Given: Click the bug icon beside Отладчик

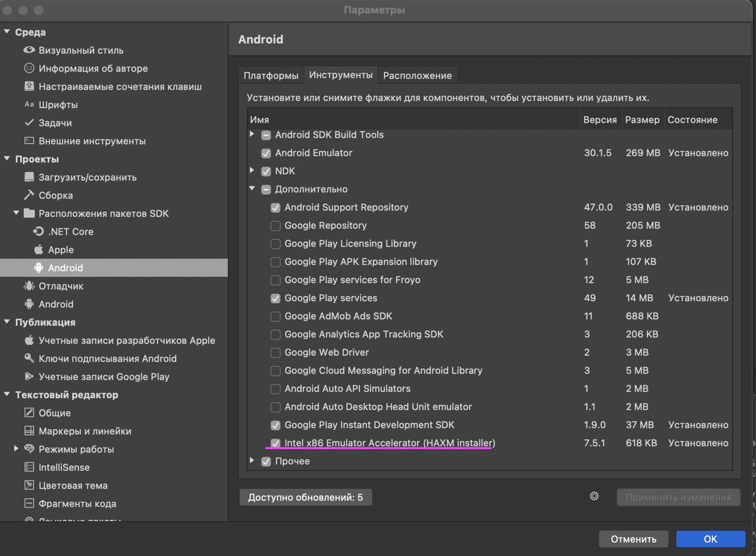Looking at the screenshot, I should pyautogui.click(x=29, y=286).
